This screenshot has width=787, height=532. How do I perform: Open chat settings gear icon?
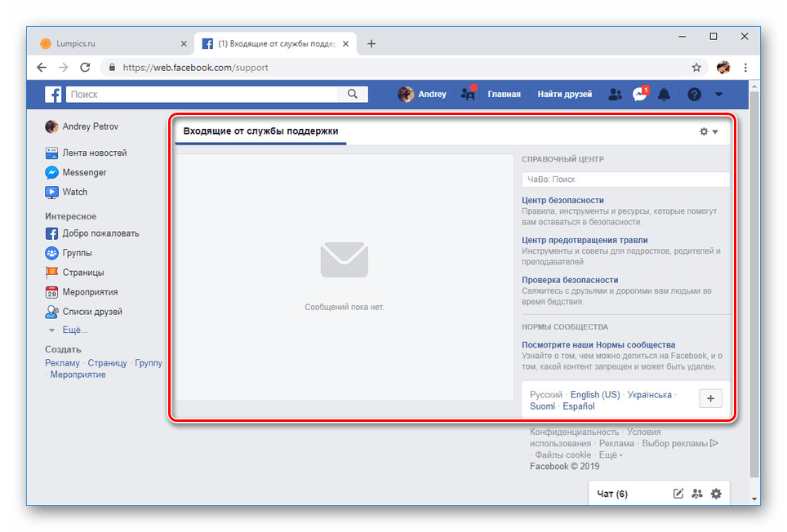point(716,494)
